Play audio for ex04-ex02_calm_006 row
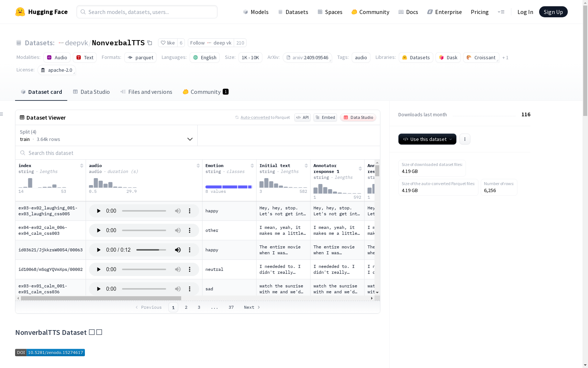 tap(98, 230)
